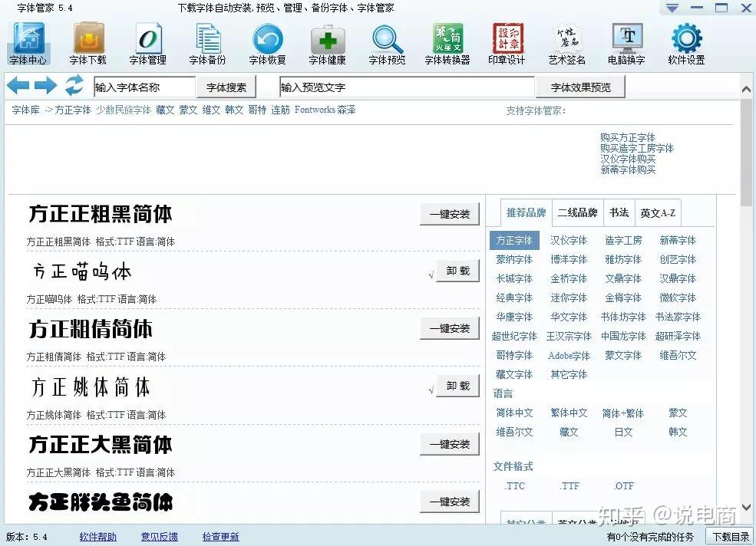Switch to the 推荐品牌 tab
Viewport: 756px width, 546px height.
pyautogui.click(x=526, y=212)
